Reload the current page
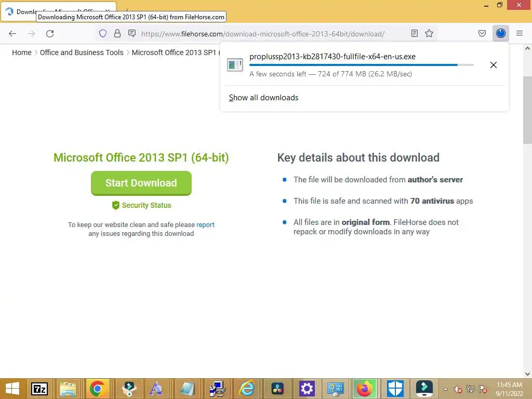 coord(50,34)
